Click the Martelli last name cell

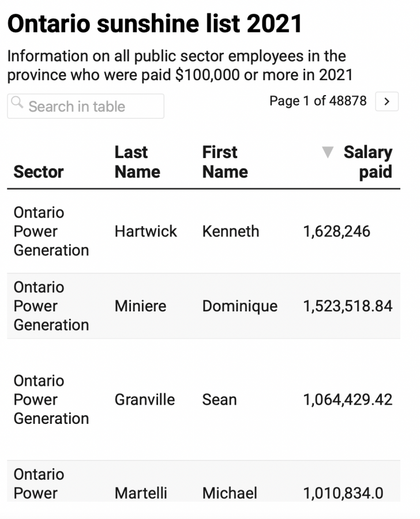point(141,493)
